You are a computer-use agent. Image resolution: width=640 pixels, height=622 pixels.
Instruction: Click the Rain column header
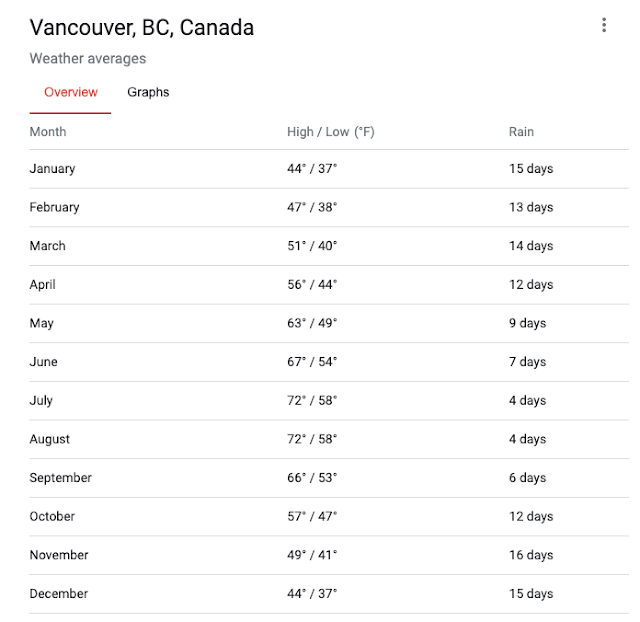(x=521, y=132)
